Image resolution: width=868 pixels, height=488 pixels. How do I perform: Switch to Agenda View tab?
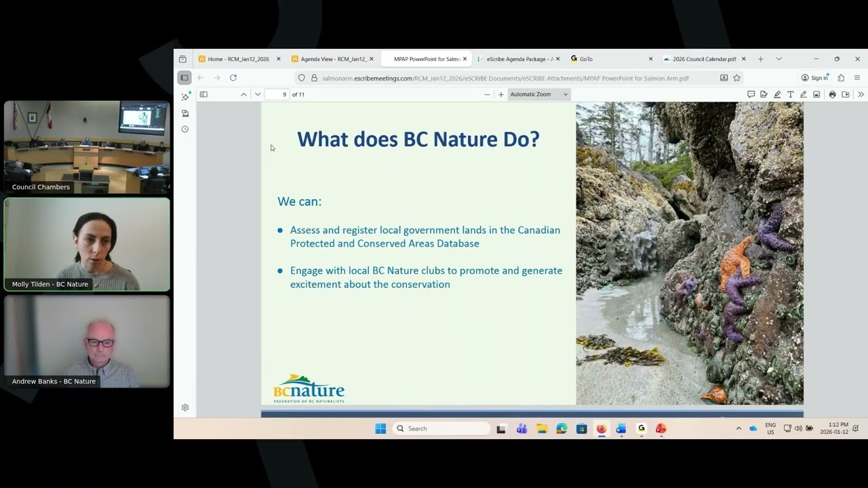[x=332, y=59]
